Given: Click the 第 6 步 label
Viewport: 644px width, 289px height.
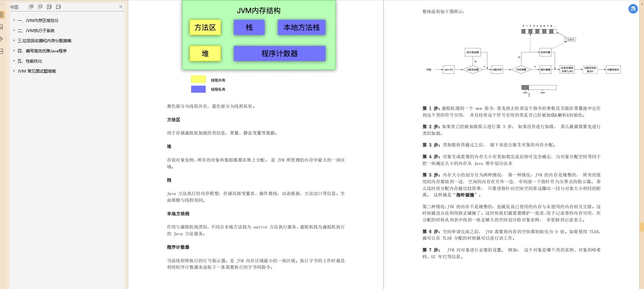Looking at the screenshot, I should point(431,232).
